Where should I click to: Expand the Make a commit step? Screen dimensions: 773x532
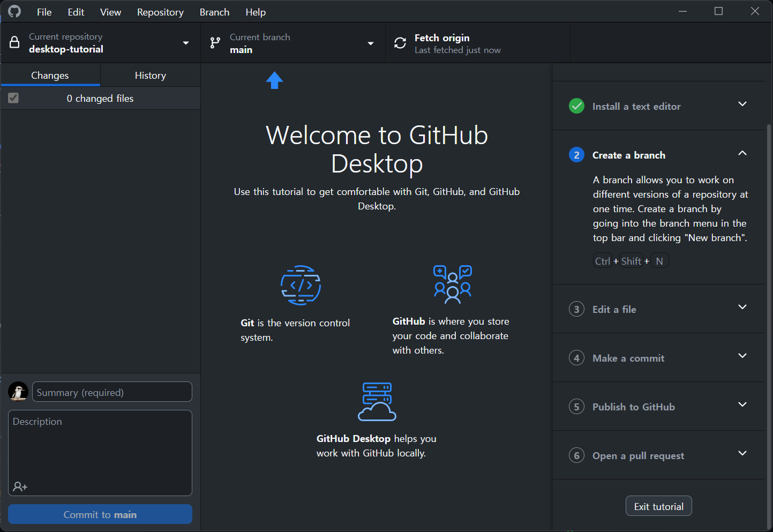pos(742,356)
